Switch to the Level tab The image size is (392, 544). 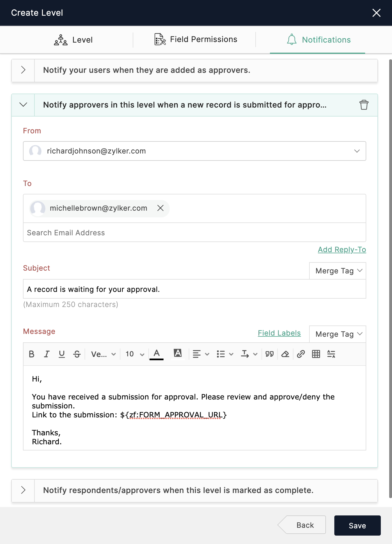coord(73,40)
